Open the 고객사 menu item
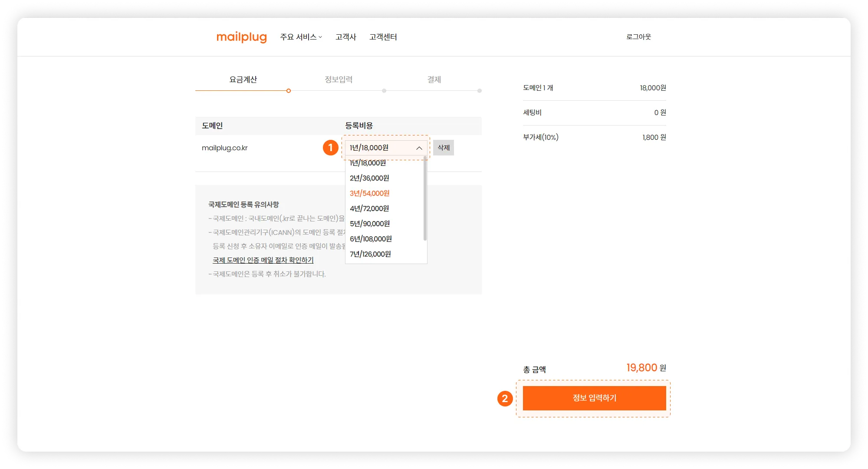 coord(345,37)
